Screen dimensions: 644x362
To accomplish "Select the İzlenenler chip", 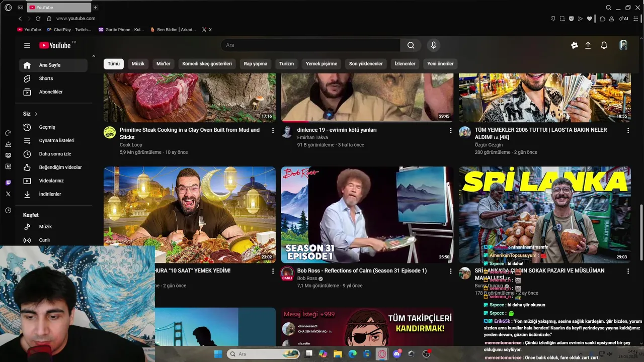I will (405, 64).
